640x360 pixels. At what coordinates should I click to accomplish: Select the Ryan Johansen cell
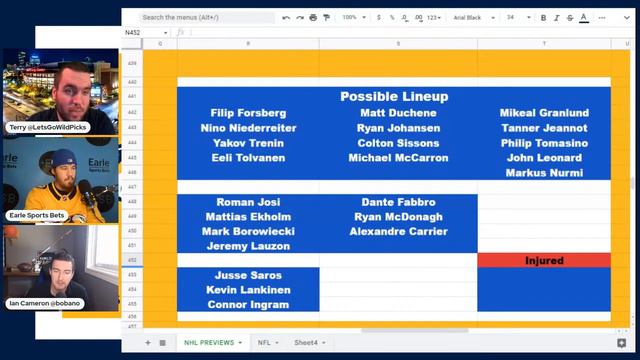click(x=398, y=128)
